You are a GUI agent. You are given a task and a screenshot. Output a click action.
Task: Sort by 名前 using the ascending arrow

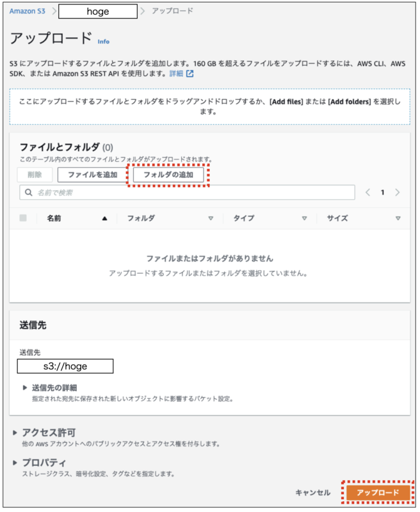104,218
